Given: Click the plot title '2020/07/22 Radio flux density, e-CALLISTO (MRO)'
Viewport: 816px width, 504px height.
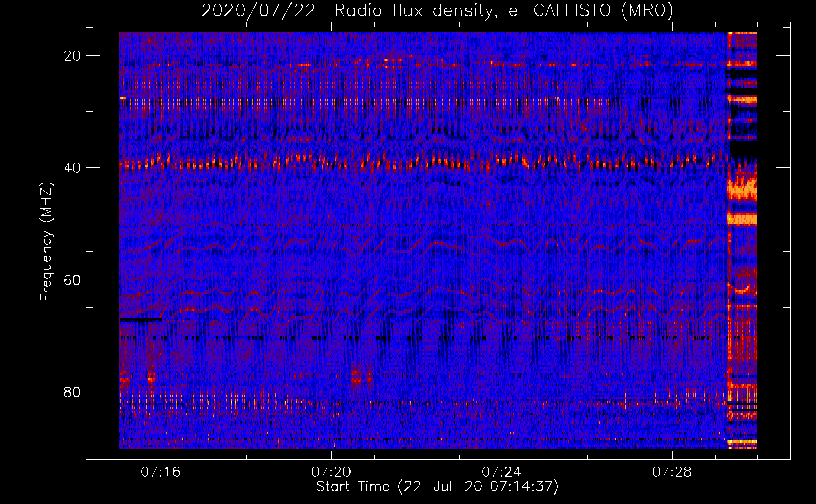Looking at the screenshot, I should (x=437, y=10).
